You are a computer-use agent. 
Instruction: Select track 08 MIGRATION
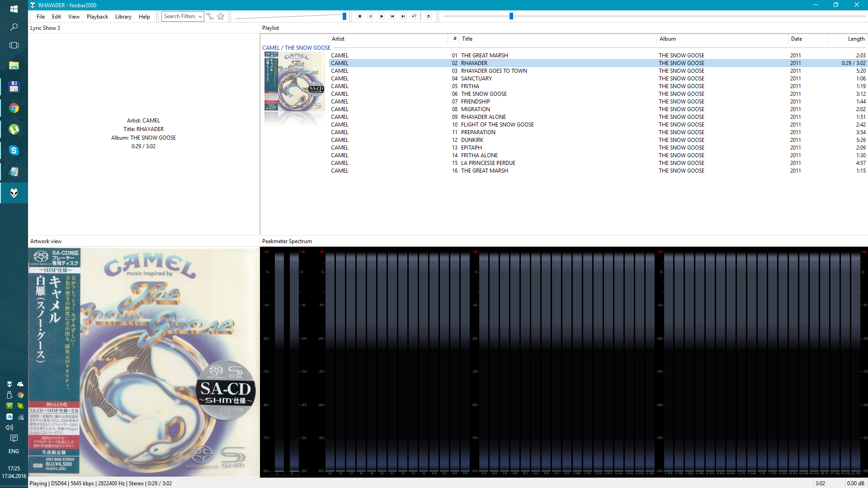(598, 109)
